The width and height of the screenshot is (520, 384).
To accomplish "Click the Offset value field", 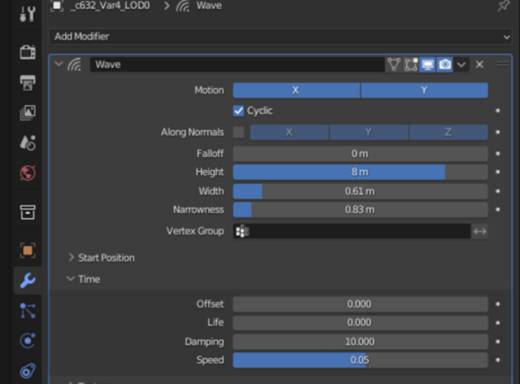I will pyautogui.click(x=360, y=304).
